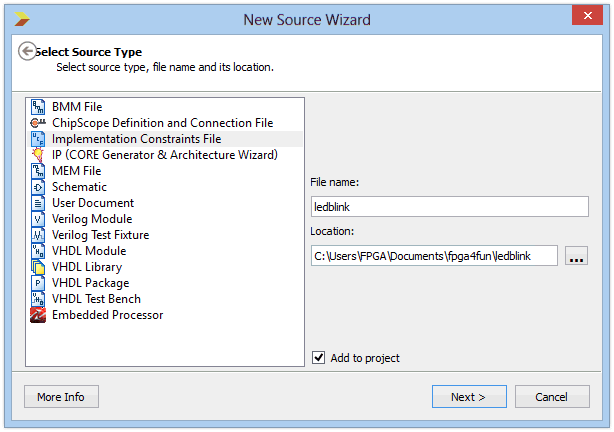Viewport: 614px width, 432px height.
Task: Click the BMM File icon
Action: (38, 107)
